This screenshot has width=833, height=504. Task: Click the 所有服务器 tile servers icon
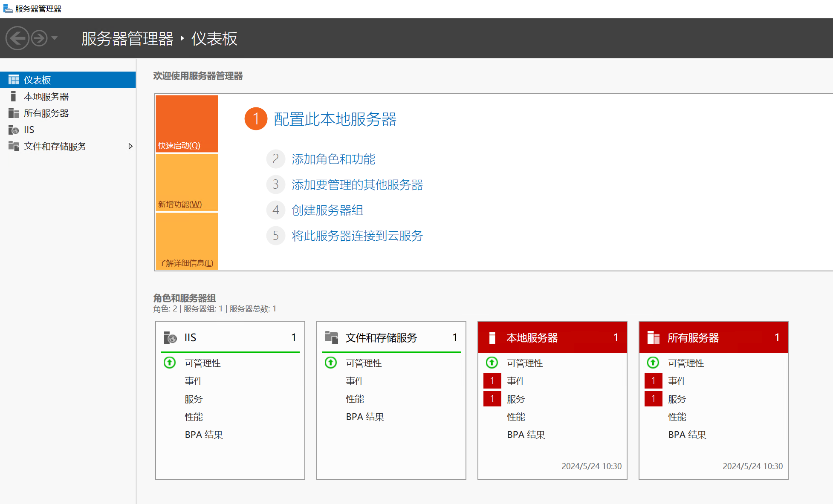point(654,337)
